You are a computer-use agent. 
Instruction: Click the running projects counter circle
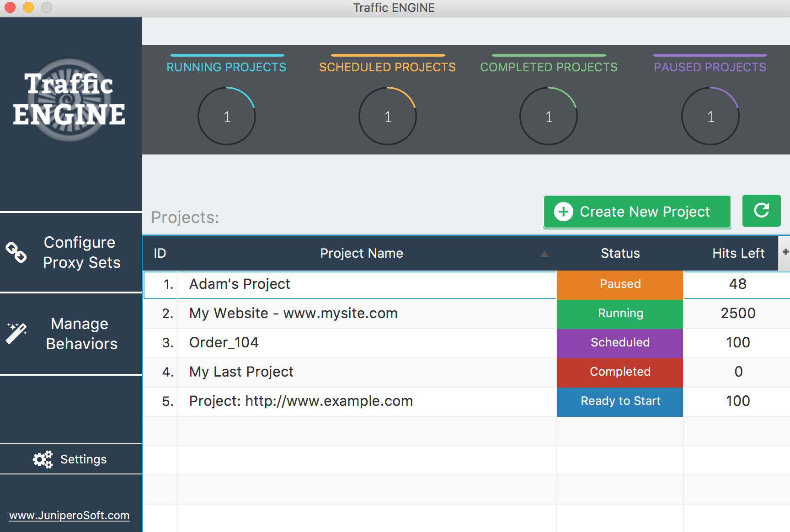(227, 117)
